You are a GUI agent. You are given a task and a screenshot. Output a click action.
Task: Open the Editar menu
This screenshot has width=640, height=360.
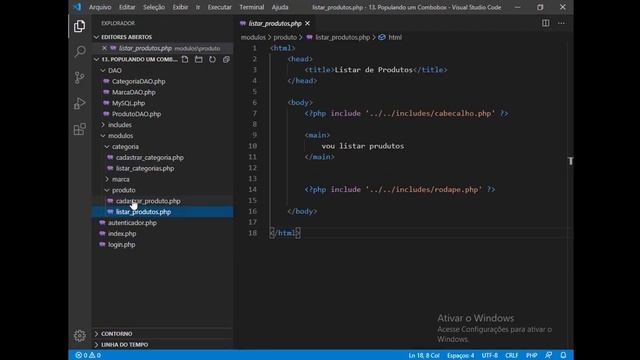(127, 7)
